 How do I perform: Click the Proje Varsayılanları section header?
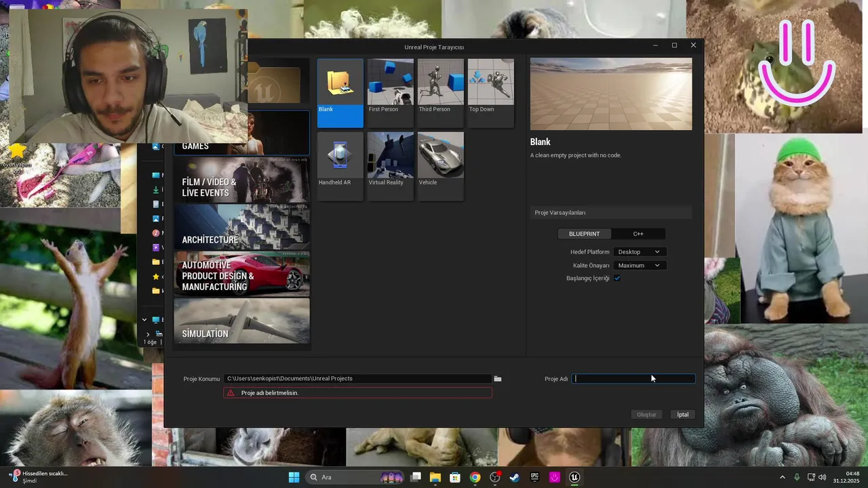point(611,213)
